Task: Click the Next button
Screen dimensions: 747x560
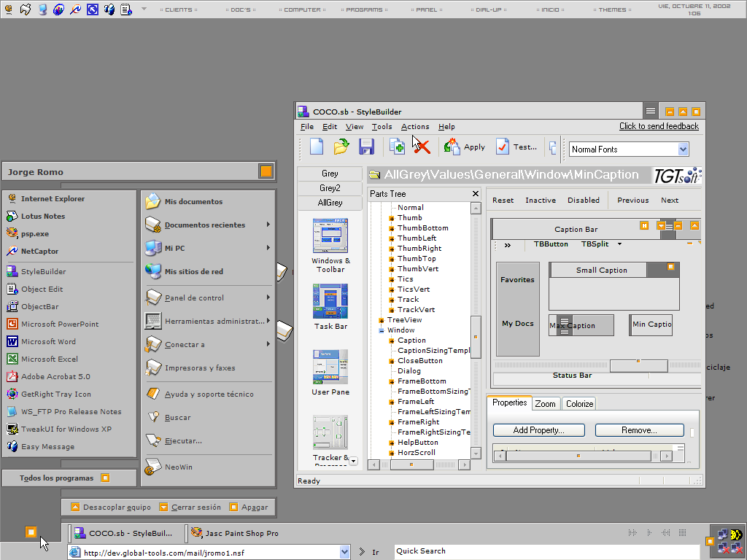Action: 670,201
